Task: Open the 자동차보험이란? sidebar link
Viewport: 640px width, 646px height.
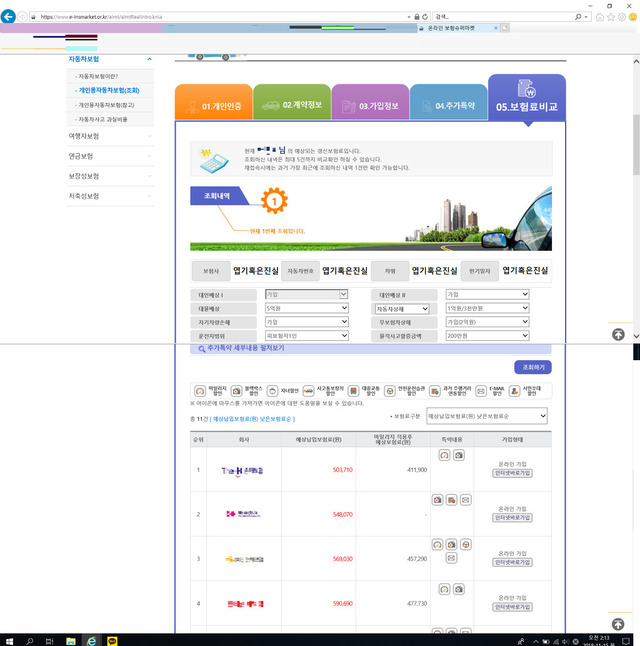Action: point(98,76)
